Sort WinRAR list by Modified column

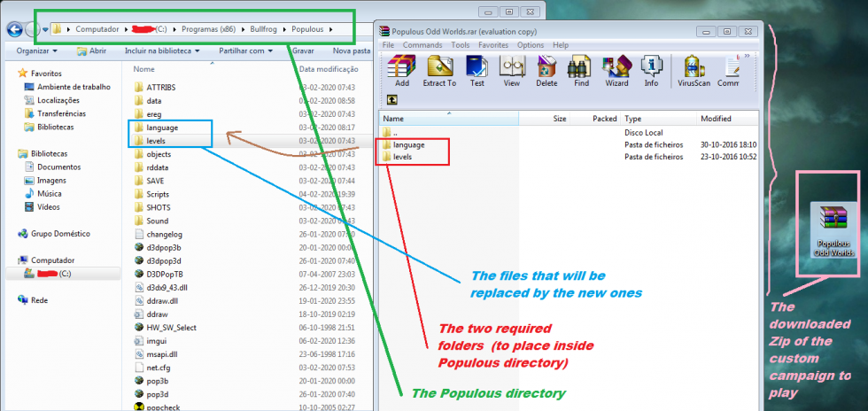coord(727,119)
